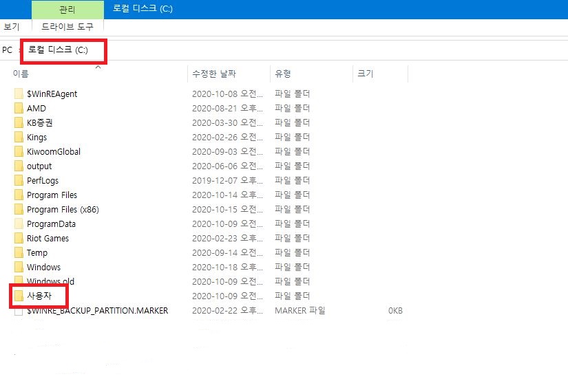Select the 사용자 folder name
This screenshot has width=568, height=392.
click(39, 296)
